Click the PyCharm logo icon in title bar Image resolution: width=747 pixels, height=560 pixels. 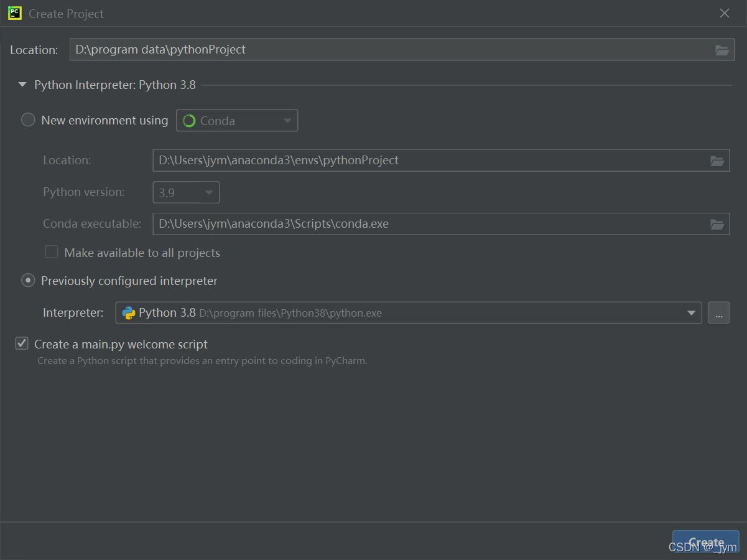tap(15, 13)
